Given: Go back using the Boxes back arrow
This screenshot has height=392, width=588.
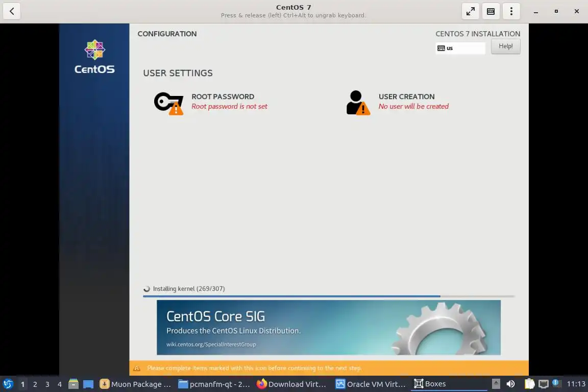Looking at the screenshot, I should 12,11.
